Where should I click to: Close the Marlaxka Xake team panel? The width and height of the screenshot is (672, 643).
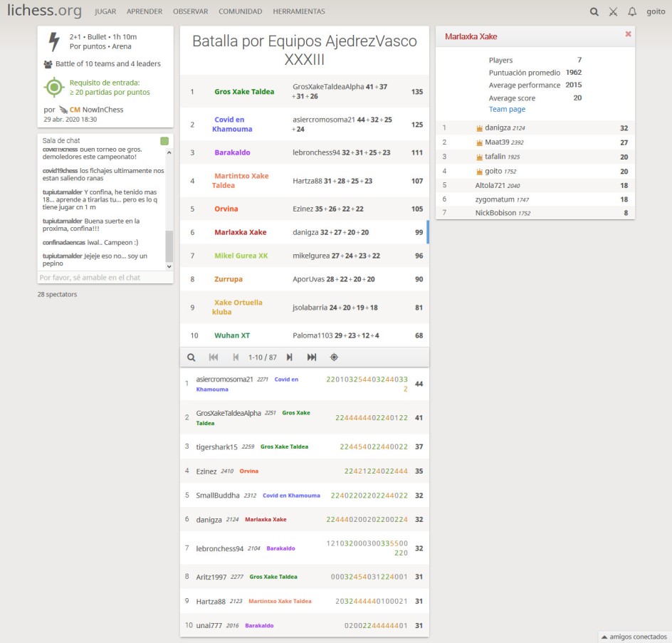[x=628, y=34]
